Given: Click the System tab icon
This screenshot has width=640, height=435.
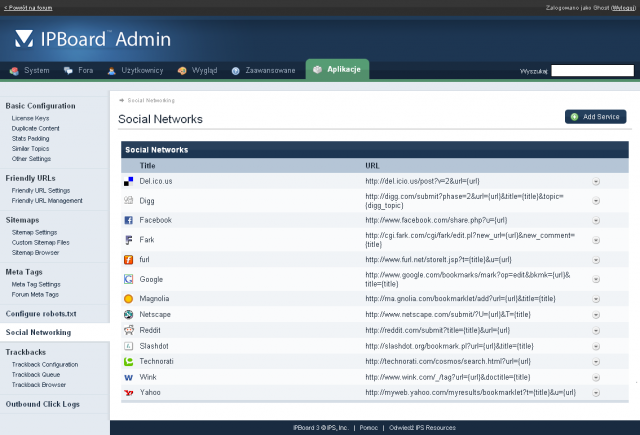Looking at the screenshot, I should tap(14, 71).
